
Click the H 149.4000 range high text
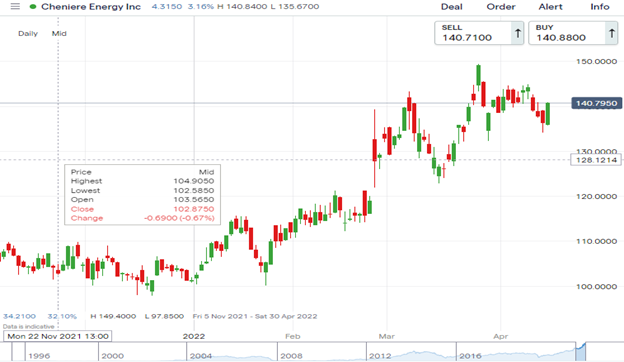point(113,316)
